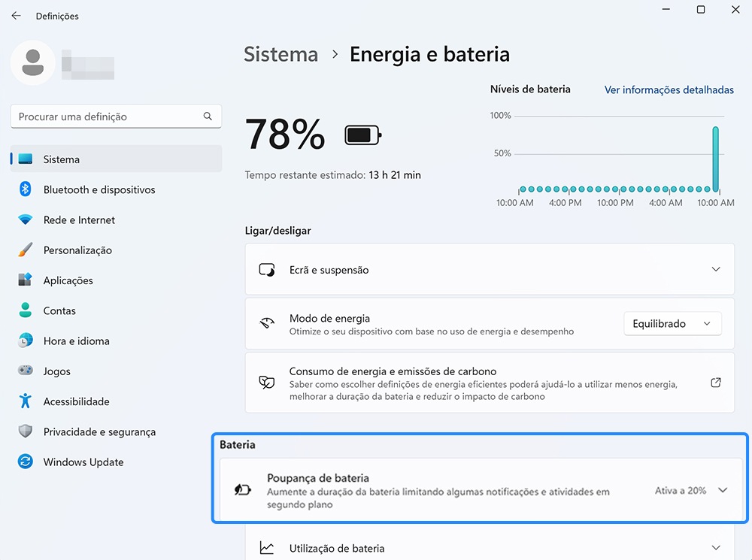Image resolution: width=752 pixels, height=560 pixels.
Task: Click the Hora e idioma clock globe icon
Action: point(26,341)
